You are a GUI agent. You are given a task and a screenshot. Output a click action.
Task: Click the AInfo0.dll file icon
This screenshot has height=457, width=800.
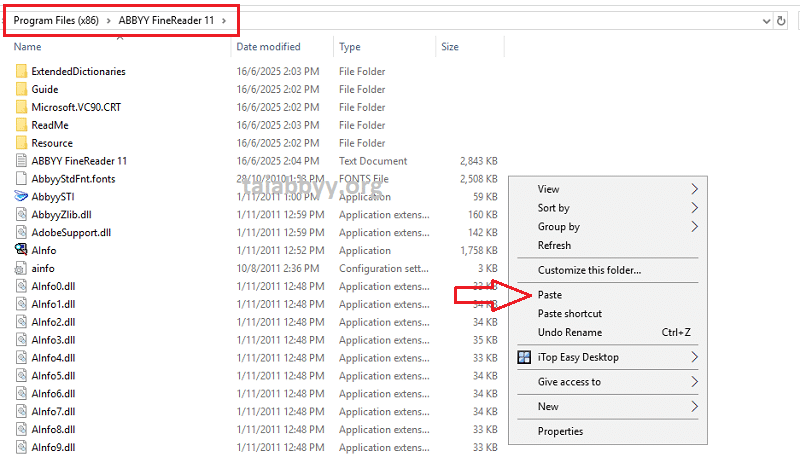pyautogui.click(x=21, y=286)
